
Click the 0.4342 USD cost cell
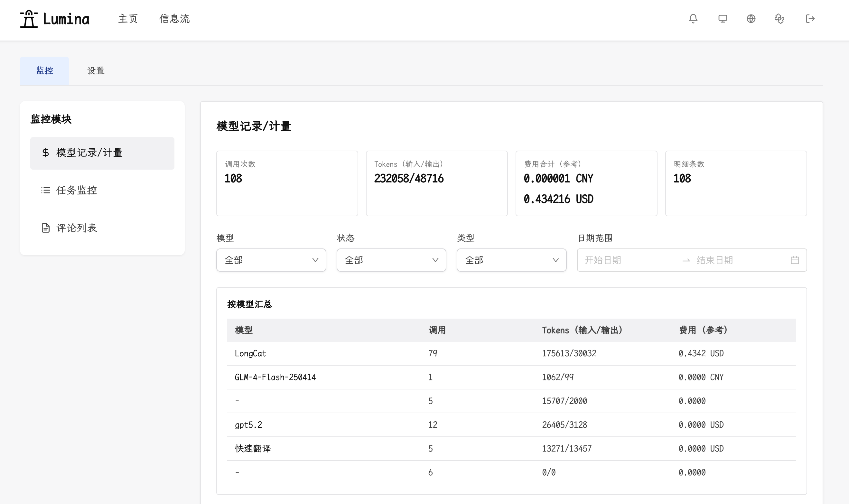pos(701,354)
